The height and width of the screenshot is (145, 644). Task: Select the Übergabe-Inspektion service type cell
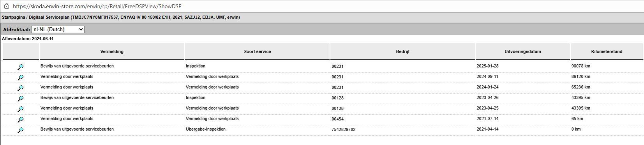pos(205,129)
